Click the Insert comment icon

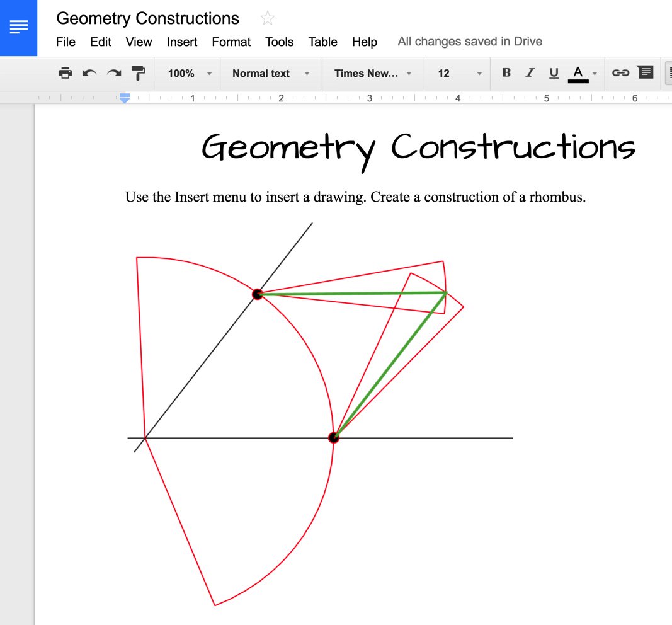point(645,72)
